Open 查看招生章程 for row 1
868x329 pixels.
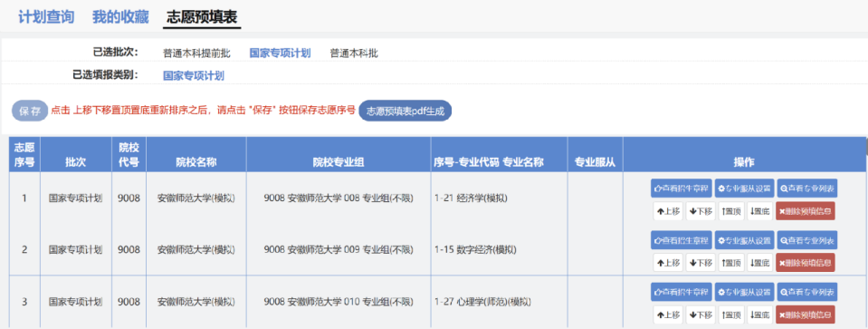click(x=681, y=189)
